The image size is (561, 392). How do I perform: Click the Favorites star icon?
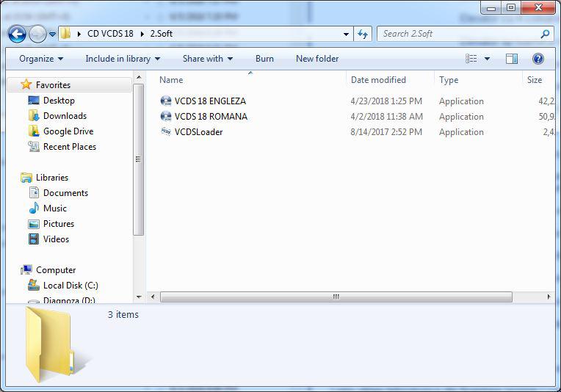pyautogui.click(x=26, y=84)
